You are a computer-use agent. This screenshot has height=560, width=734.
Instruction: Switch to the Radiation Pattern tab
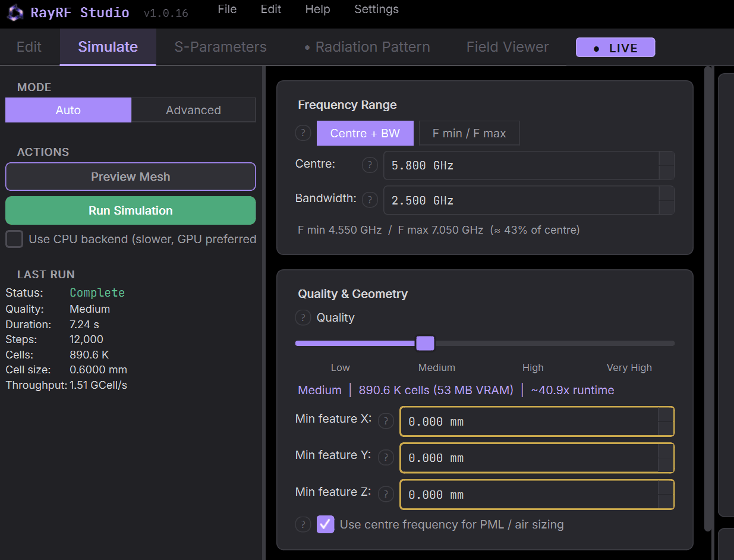pos(367,47)
